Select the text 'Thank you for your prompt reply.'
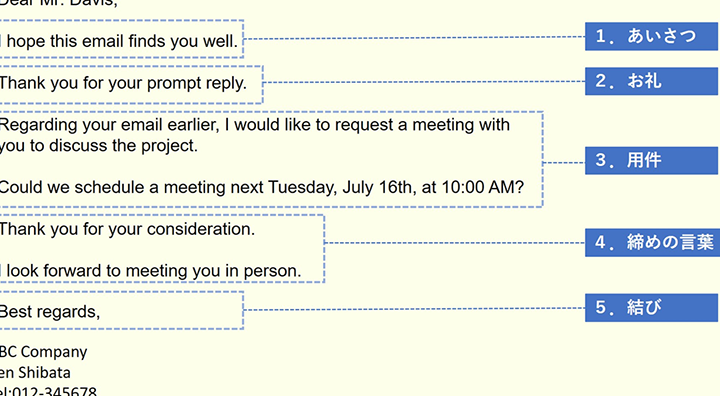The width and height of the screenshot is (720, 396). pyautogui.click(x=123, y=83)
